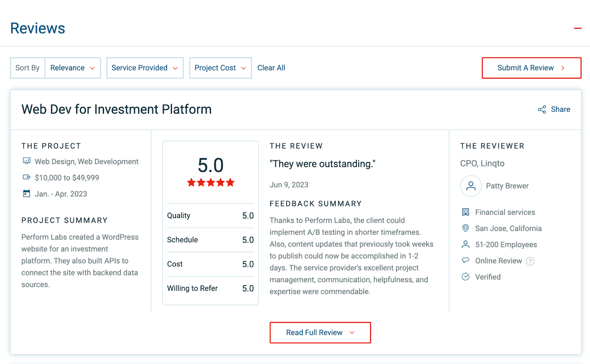Collapse the Reviews section with the minus icon
The width and height of the screenshot is (590, 364).
point(577,28)
